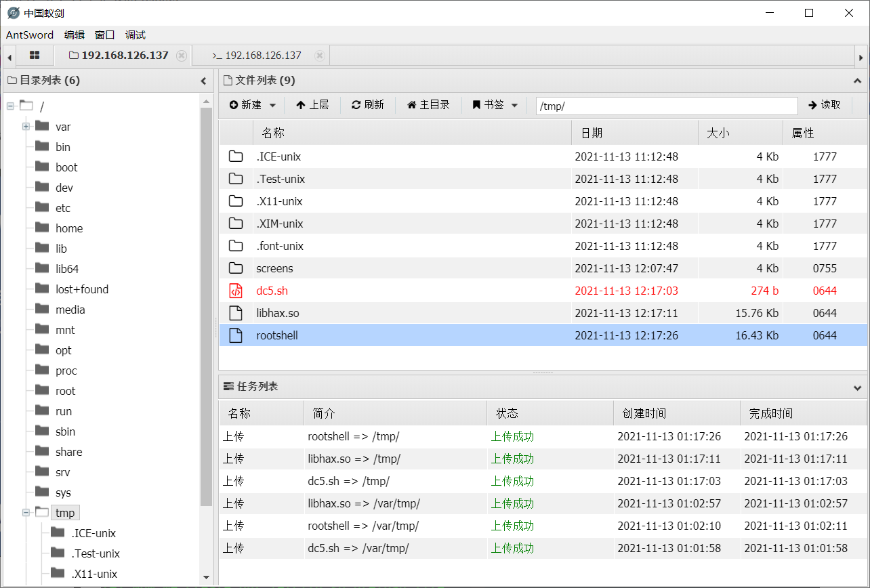Click the srv folder icon in tree
The width and height of the screenshot is (870, 588).
coord(42,471)
